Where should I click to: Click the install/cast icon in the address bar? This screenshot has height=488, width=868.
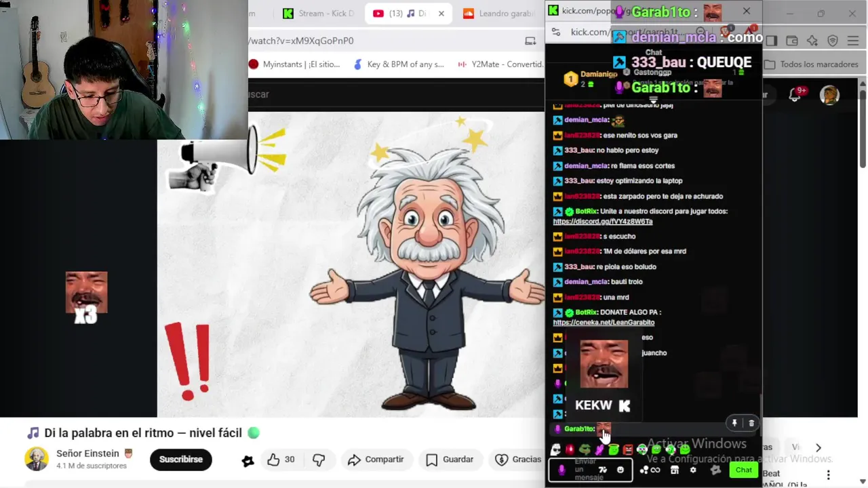(530, 41)
